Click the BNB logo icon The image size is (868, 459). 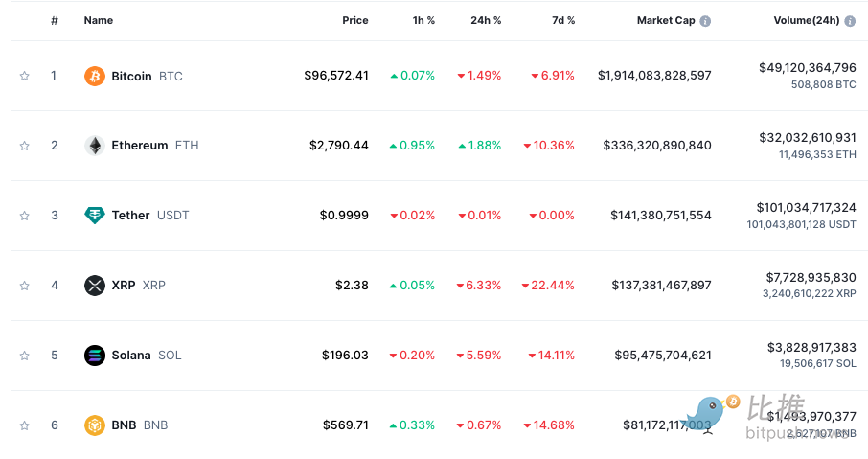[x=94, y=425]
